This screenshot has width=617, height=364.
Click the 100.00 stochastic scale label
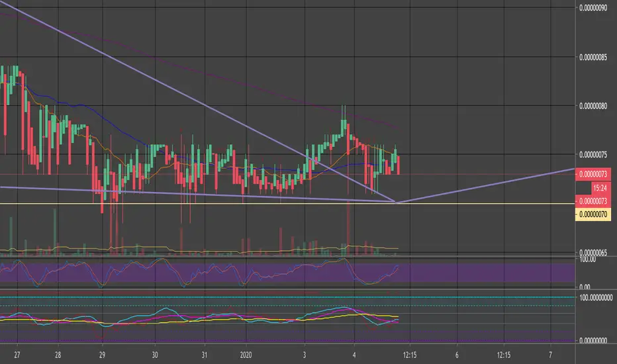click(587, 259)
